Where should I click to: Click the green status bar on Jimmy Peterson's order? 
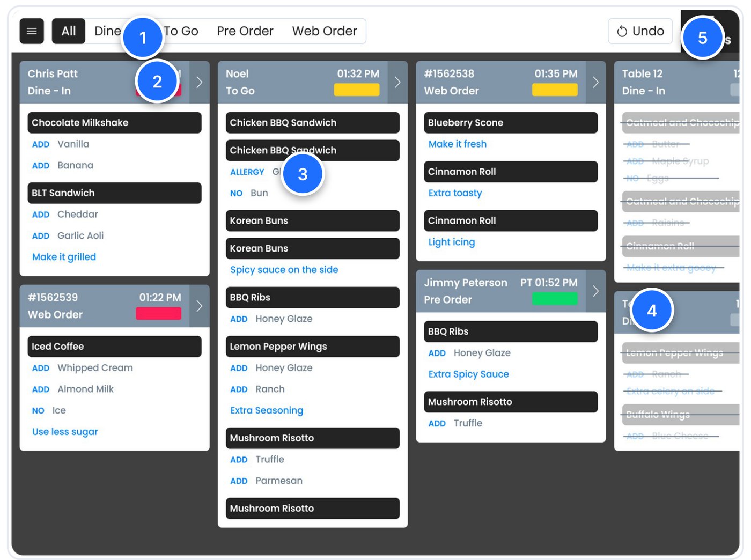[555, 298]
